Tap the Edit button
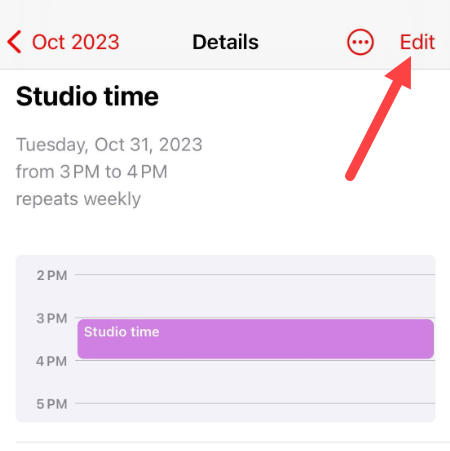The height and width of the screenshot is (451, 450). (417, 42)
